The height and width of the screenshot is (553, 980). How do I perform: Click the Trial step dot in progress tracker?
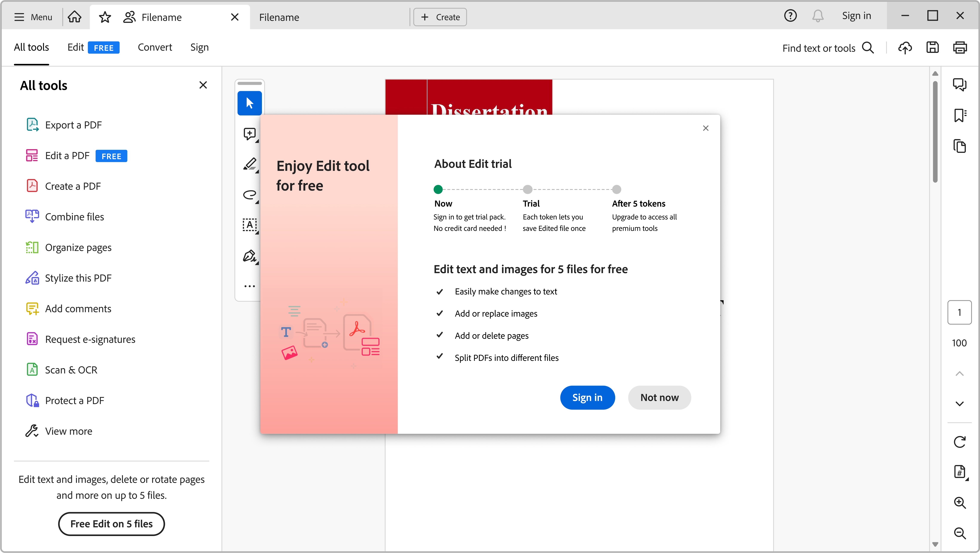(527, 189)
